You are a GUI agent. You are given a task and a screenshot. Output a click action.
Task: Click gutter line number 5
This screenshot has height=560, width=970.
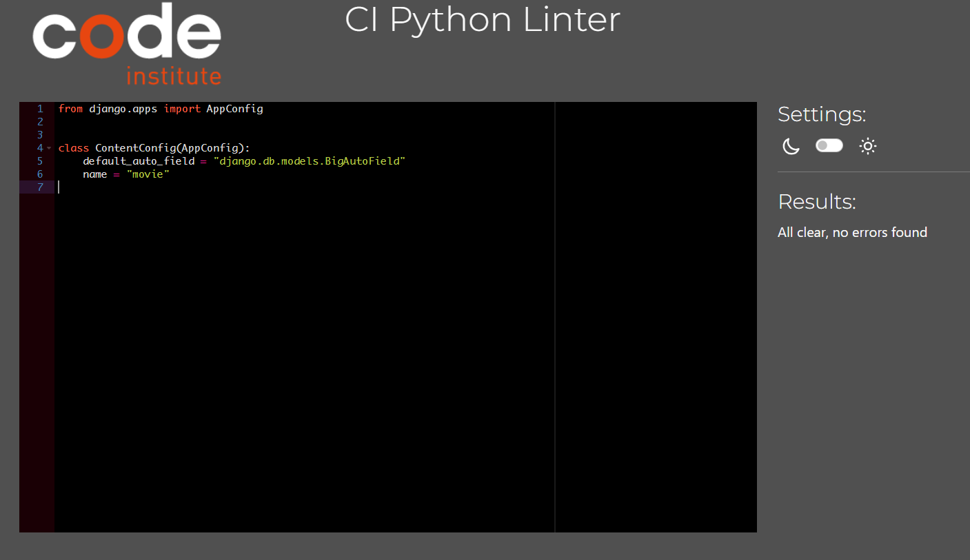point(40,161)
